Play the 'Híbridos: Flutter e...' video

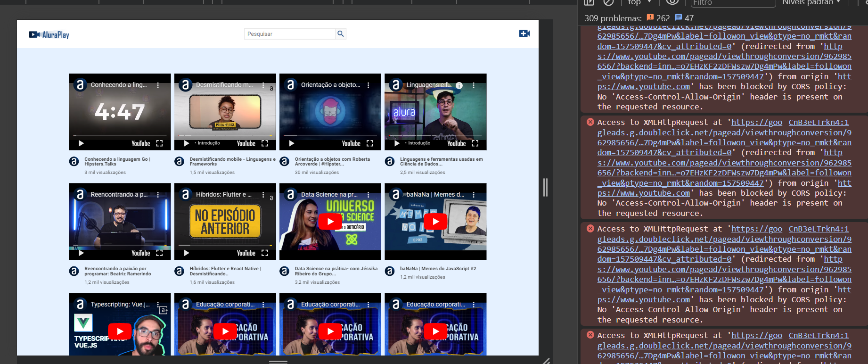187,253
